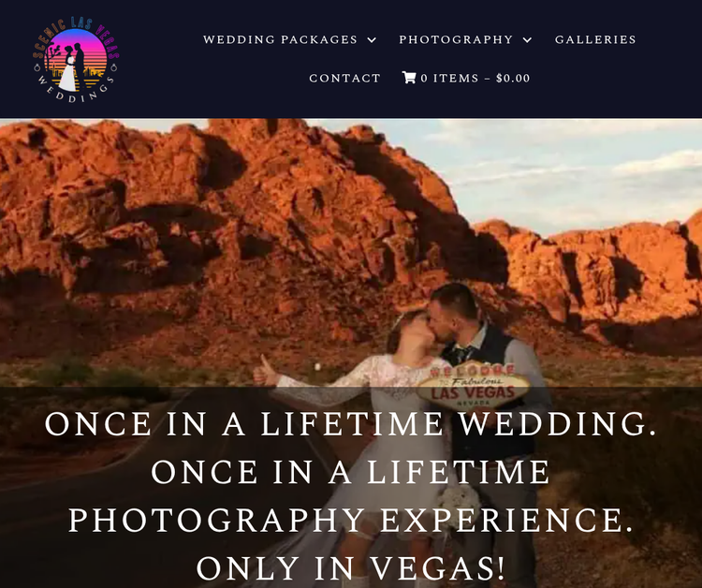Image resolution: width=702 pixels, height=588 pixels.
Task: Click the 'Once in a lifetime wedding.' headline
Action: pos(351,423)
